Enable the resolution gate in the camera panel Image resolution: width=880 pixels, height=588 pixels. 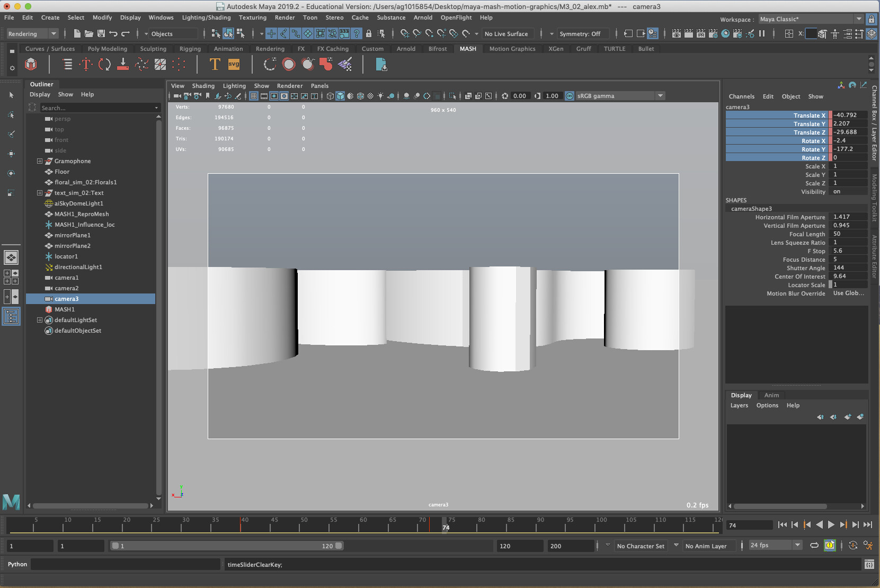[274, 96]
